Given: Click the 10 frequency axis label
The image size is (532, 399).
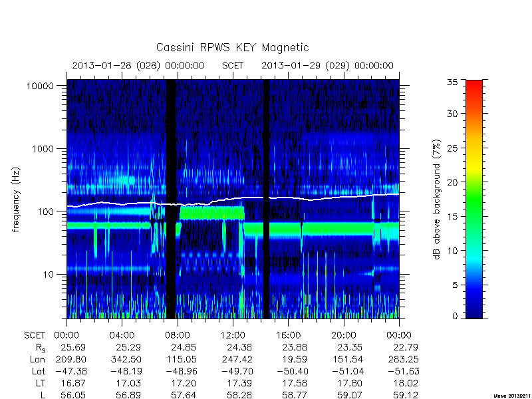Looking at the screenshot, I should [49, 275].
